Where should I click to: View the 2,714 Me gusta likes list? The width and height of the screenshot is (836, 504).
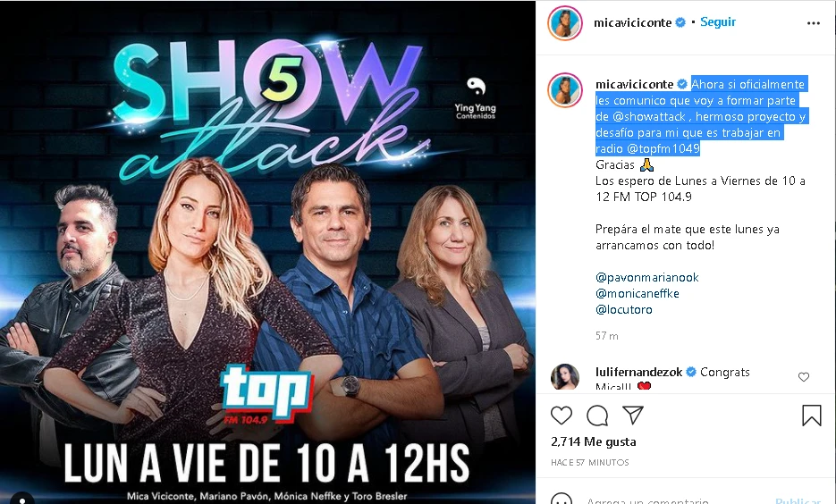tap(594, 441)
